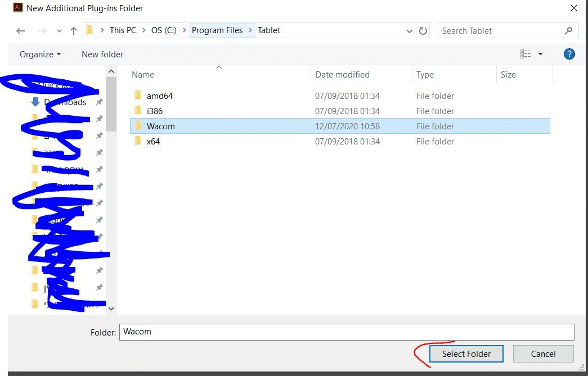Open view options dropdown arrow
588x376 pixels.
540,55
